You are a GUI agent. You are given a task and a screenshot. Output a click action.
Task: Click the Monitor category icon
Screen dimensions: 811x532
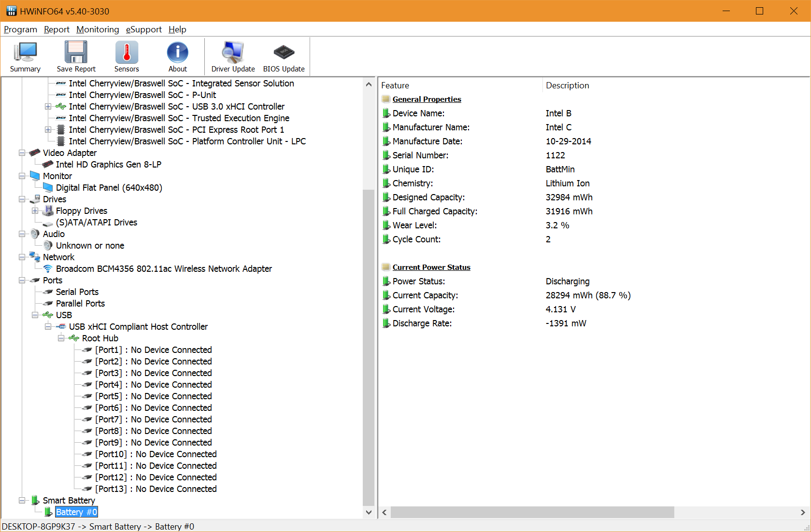35,176
